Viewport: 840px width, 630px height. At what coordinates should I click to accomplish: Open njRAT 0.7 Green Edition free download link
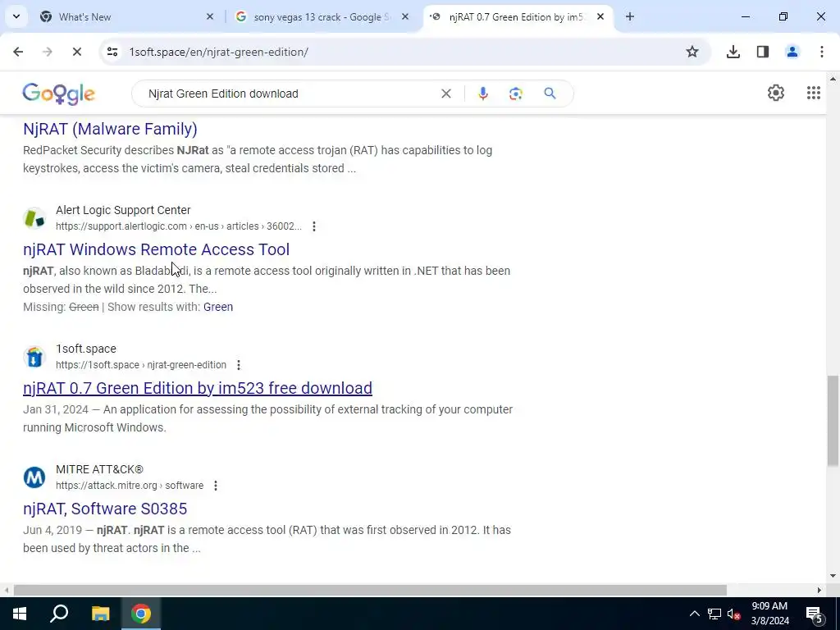197,388
